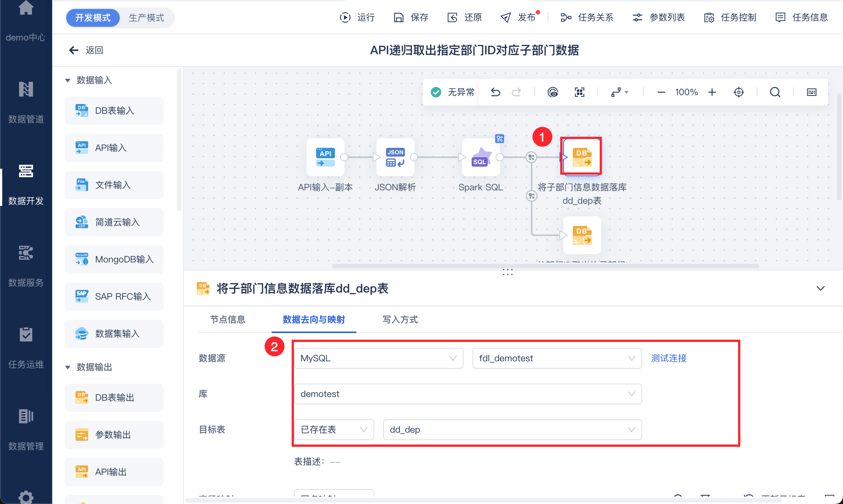Collapse the 数据输入 category
The width and height of the screenshot is (843, 504).
click(x=68, y=80)
